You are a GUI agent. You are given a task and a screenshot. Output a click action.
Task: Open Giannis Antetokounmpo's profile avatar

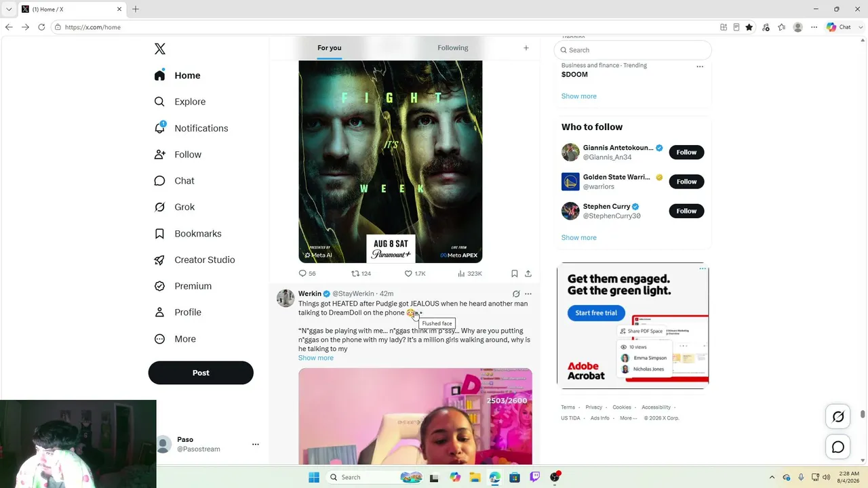coord(570,152)
